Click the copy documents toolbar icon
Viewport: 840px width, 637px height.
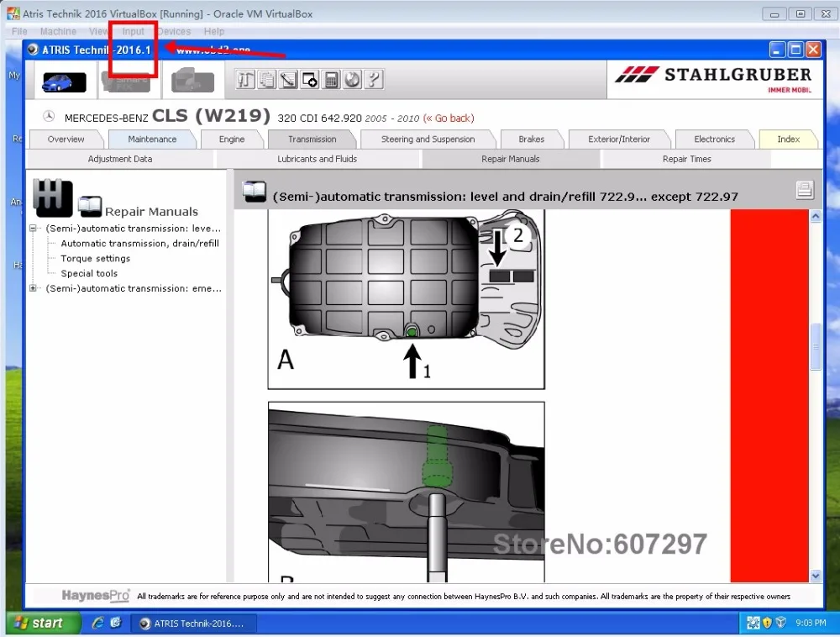coord(267,80)
